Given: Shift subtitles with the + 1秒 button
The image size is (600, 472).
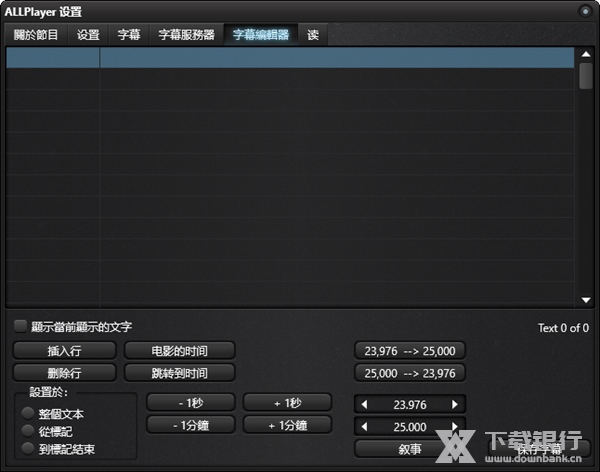Looking at the screenshot, I should (x=287, y=403).
